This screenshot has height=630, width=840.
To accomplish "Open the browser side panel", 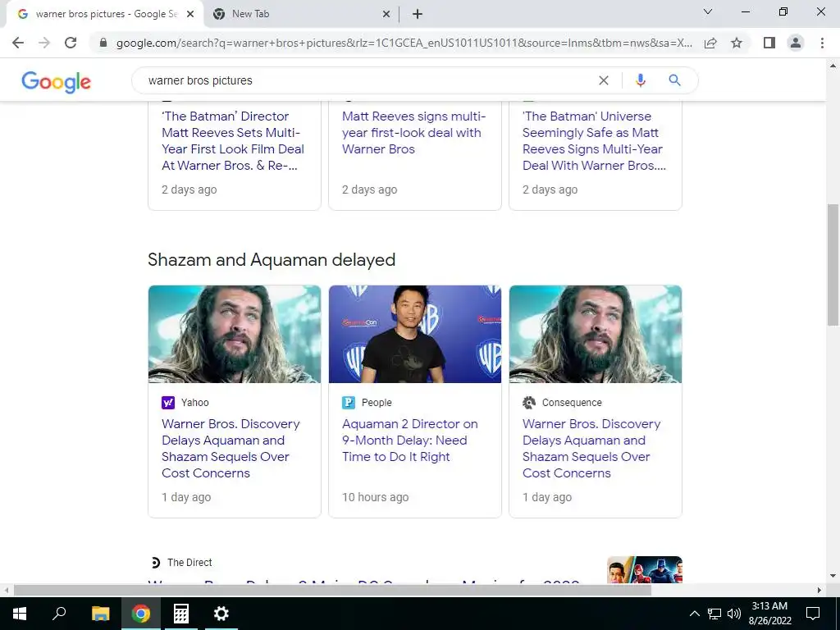I will [x=769, y=43].
